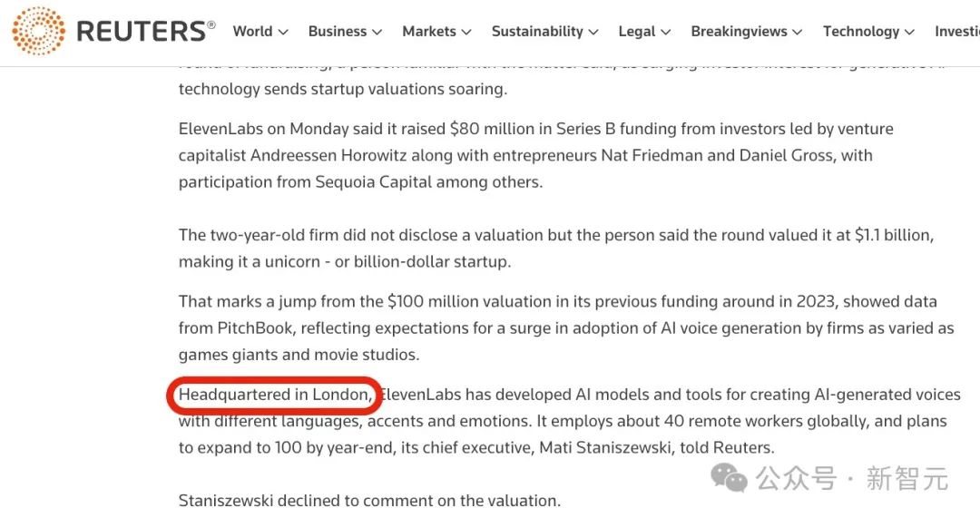Screen dimensions: 980x518
Task: Expand the Legal dropdown arrow
Action: tap(666, 32)
